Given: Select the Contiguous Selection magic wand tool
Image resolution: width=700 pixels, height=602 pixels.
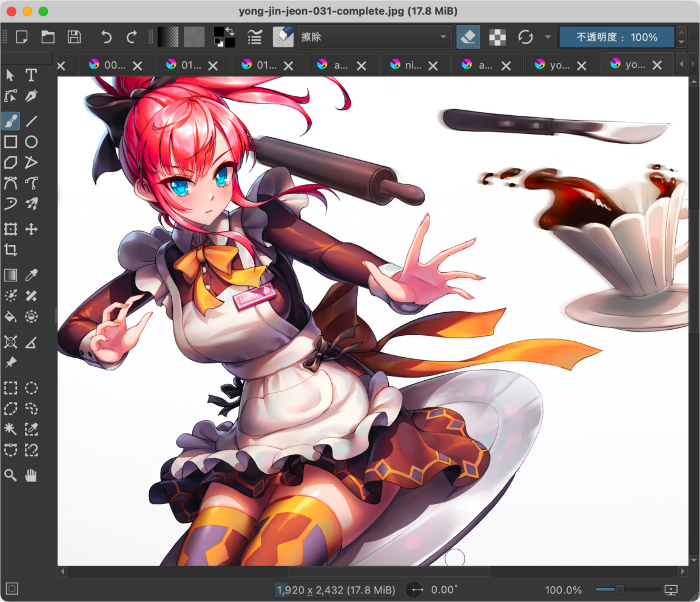Looking at the screenshot, I should coord(10,429).
